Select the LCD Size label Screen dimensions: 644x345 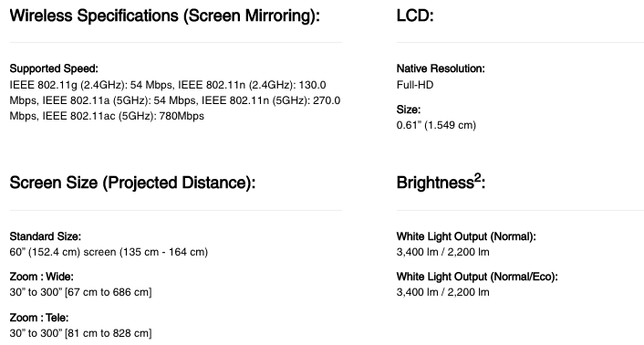click(x=409, y=110)
